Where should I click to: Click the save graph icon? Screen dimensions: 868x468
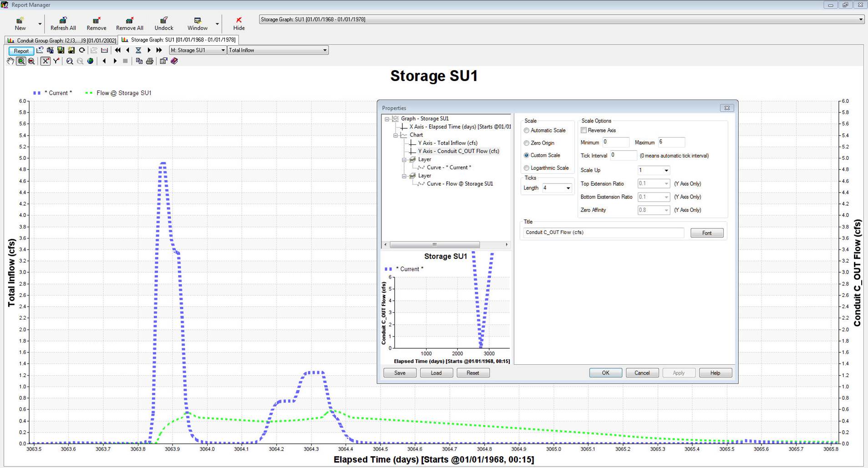pyautogui.click(x=61, y=51)
